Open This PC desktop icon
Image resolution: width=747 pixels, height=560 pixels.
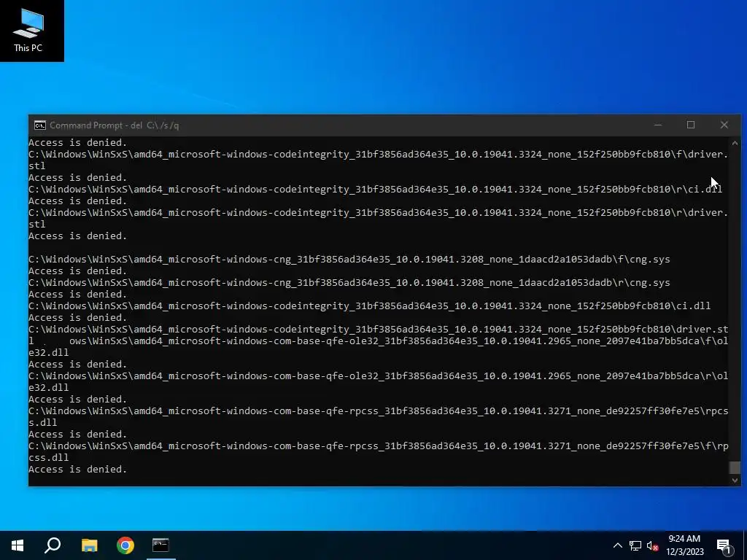point(28,31)
